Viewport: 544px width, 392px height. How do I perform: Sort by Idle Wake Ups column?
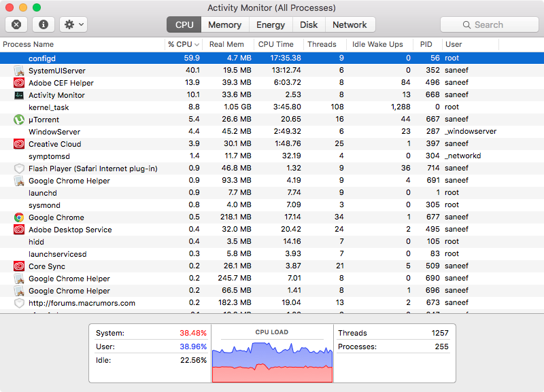pos(377,44)
